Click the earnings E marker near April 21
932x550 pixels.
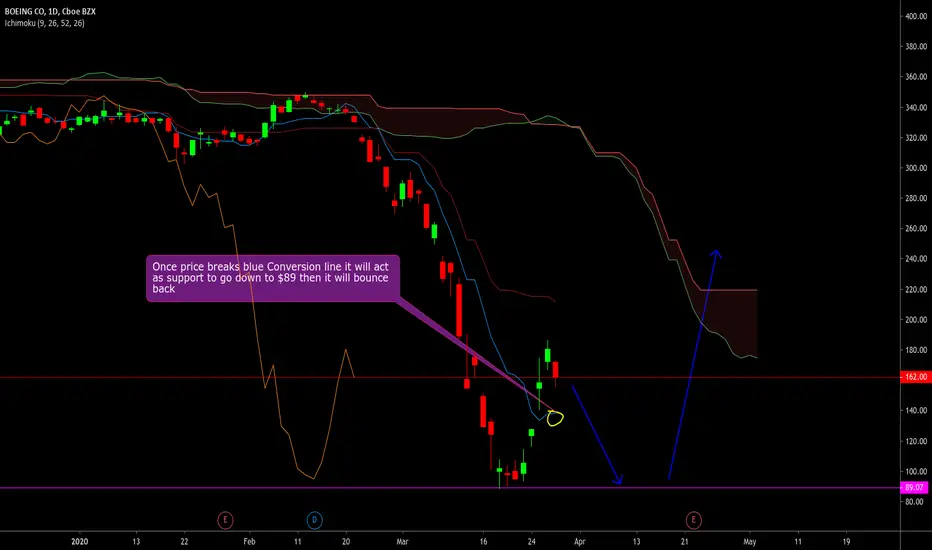point(694,520)
